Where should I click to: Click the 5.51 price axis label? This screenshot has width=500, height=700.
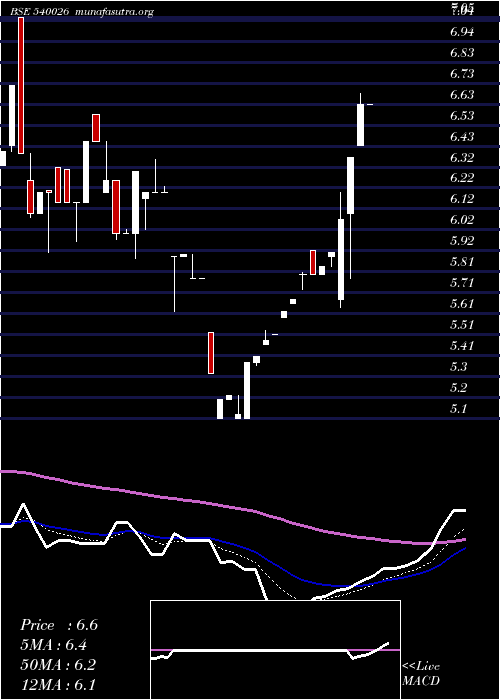462,325
